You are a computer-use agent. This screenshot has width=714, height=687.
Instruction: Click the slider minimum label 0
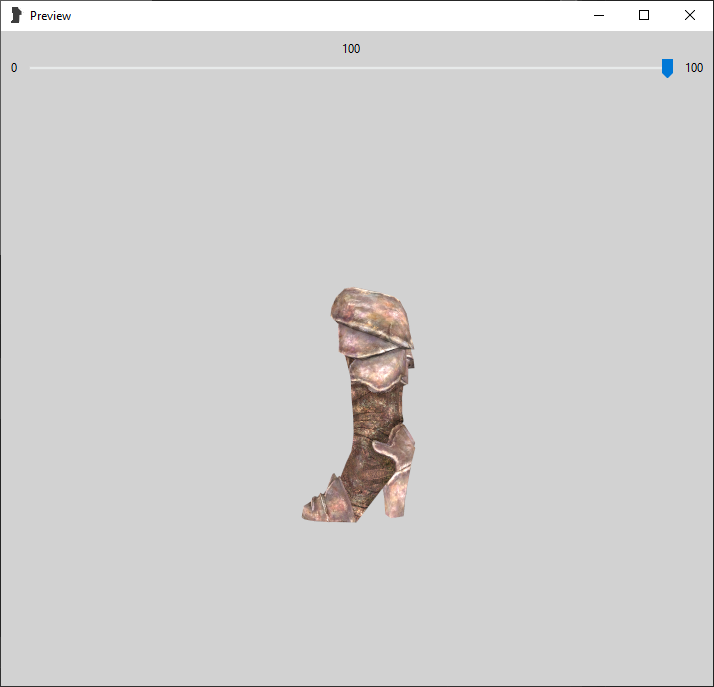tap(14, 68)
